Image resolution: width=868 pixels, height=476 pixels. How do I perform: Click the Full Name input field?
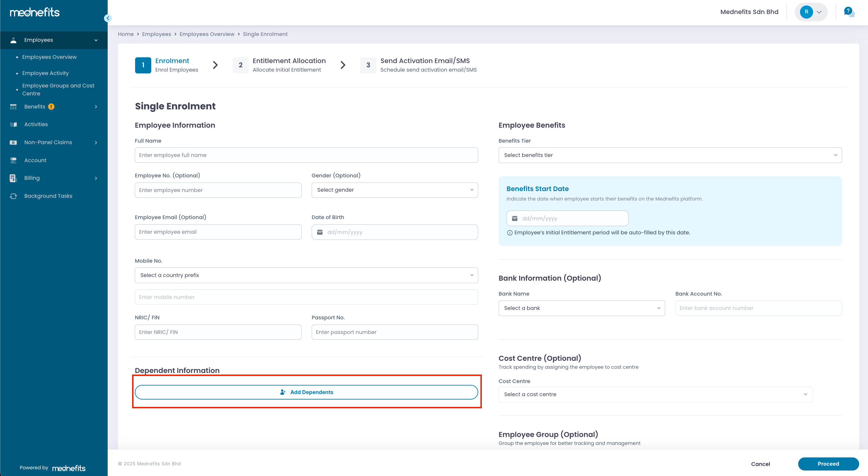coord(306,155)
